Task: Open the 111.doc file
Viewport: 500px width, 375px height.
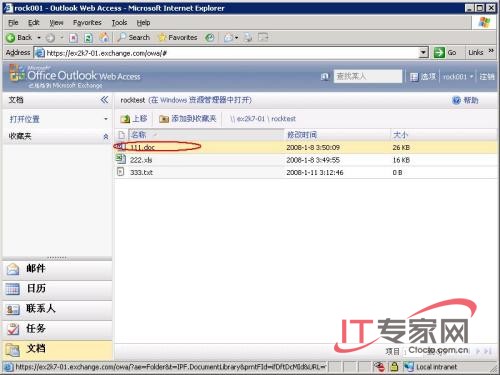Action: click(x=142, y=147)
